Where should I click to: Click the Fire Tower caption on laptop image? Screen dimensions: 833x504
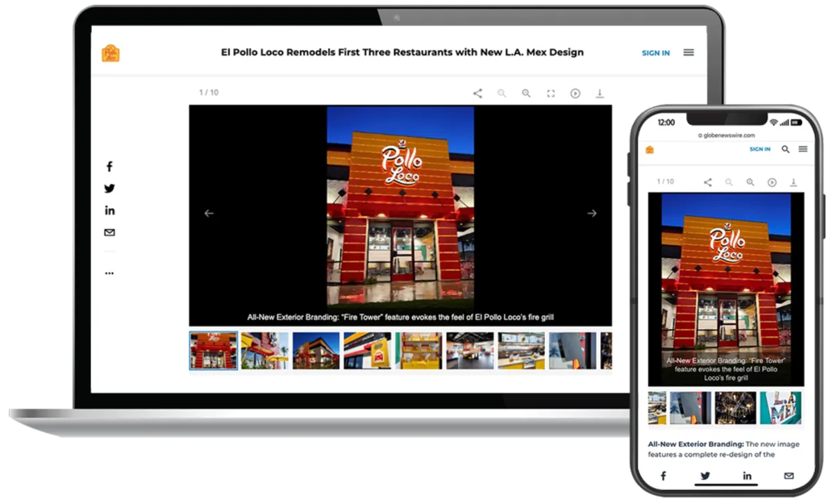[x=401, y=317]
